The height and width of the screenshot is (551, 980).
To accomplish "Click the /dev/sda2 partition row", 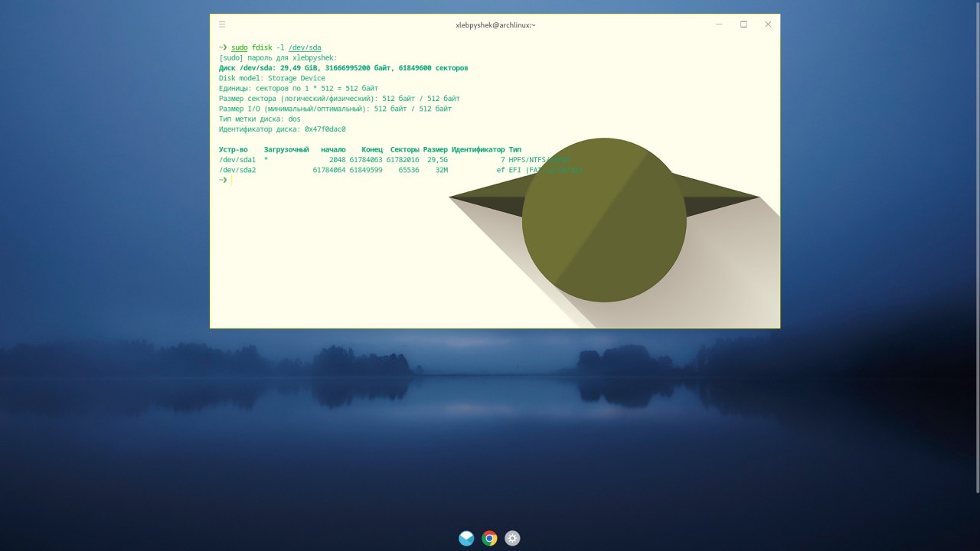I will click(401, 170).
